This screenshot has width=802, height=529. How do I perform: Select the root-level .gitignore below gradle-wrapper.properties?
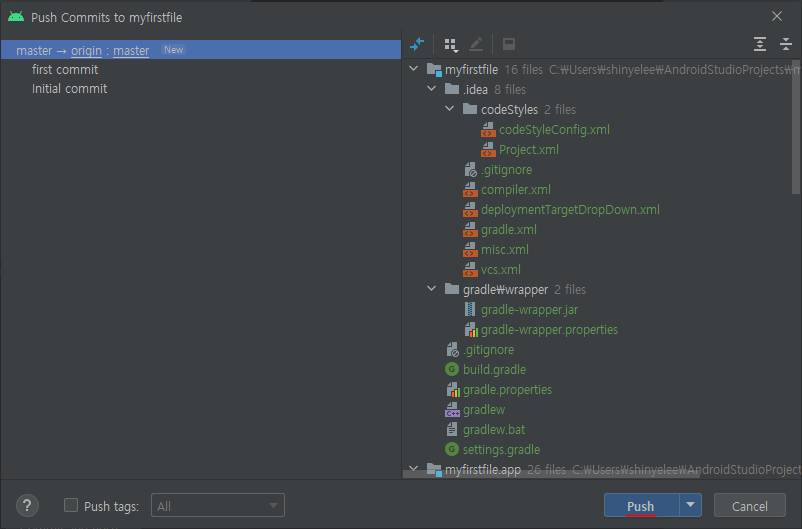tap(488, 350)
